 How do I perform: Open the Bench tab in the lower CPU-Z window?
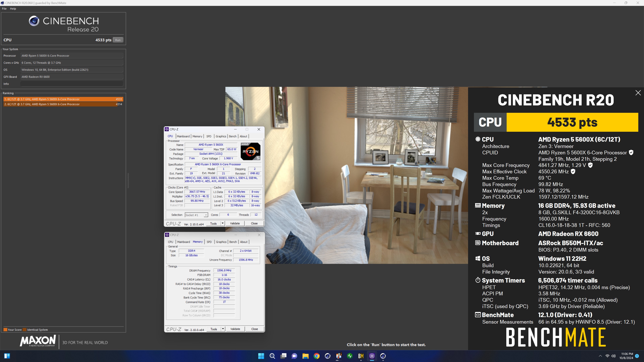[x=233, y=242]
